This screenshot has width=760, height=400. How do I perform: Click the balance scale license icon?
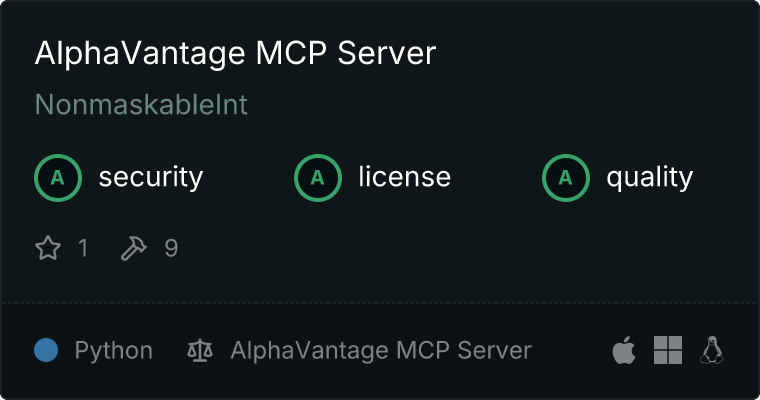coord(200,350)
